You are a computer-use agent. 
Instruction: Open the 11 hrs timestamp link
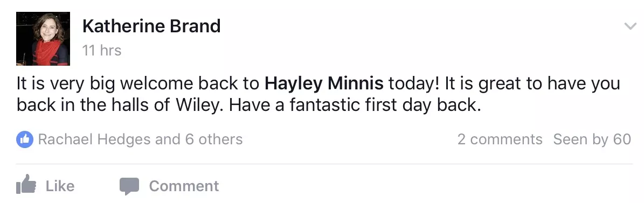coord(102,51)
